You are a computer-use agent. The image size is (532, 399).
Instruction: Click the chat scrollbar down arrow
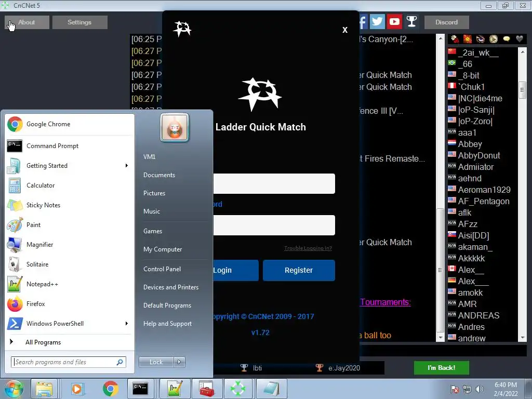(x=440, y=338)
